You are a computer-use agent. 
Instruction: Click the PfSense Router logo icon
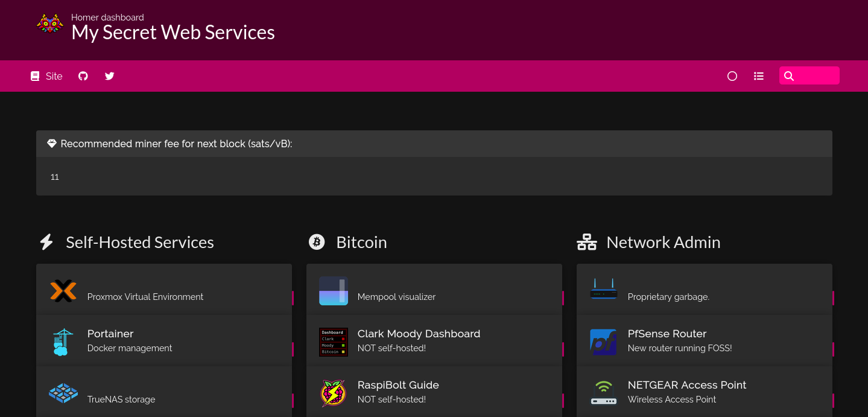pyautogui.click(x=603, y=342)
